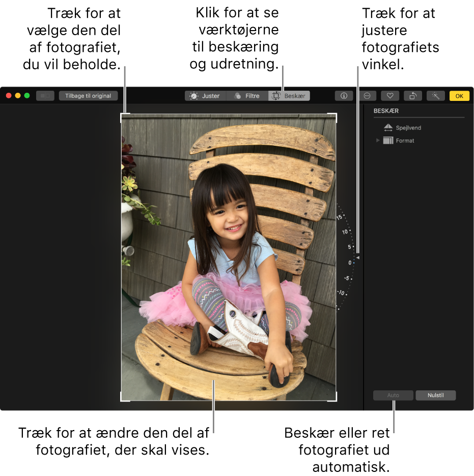Click the Spejlvend flip icon
This screenshot has width=474, height=476.
[x=388, y=127]
